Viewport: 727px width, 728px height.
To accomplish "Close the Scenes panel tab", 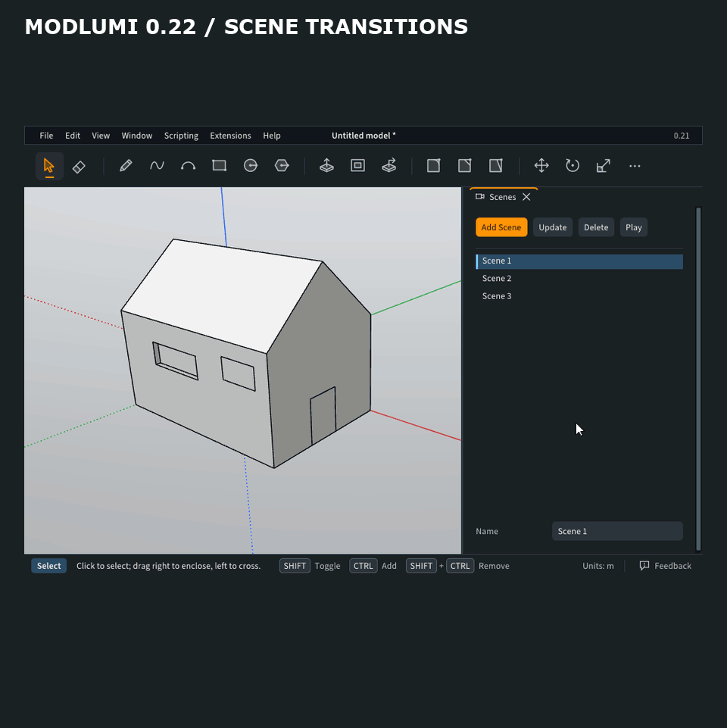I will click(526, 197).
